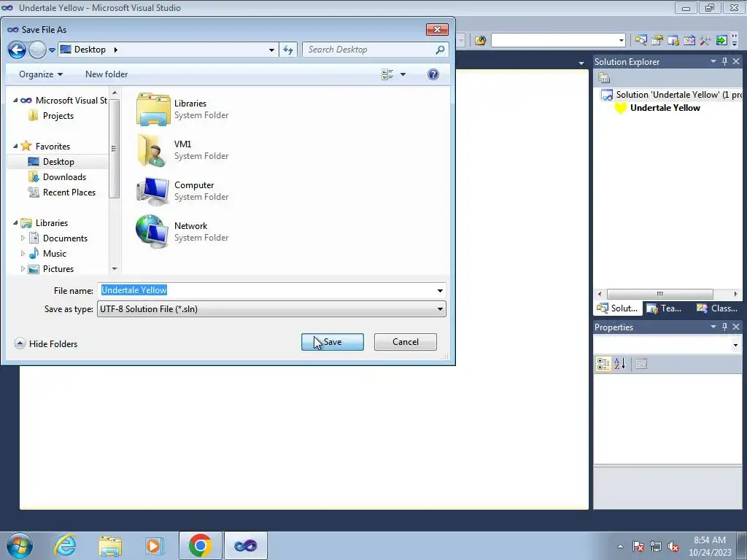
Task: Collapse the Favorites group
Action: (15, 146)
